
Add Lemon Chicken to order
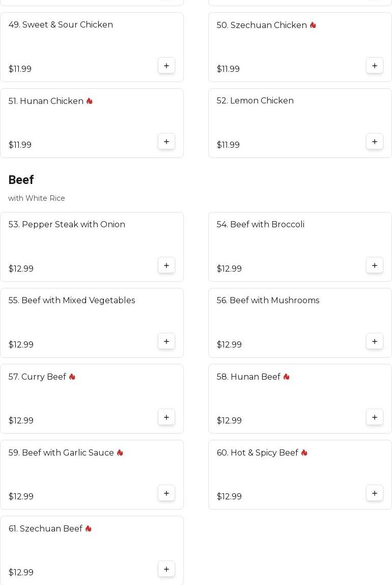click(x=375, y=141)
